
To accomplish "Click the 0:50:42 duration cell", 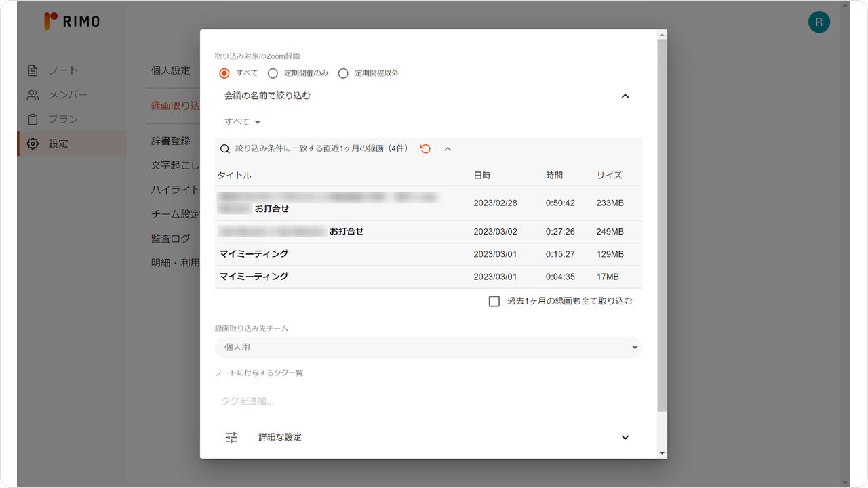I will click(x=560, y=203).
